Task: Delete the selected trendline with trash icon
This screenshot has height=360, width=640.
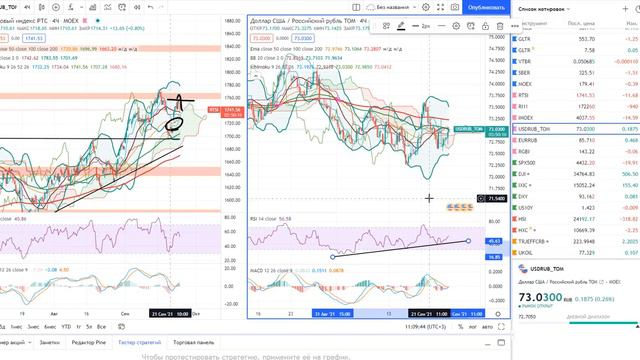Action: click(x=500, y=26)
